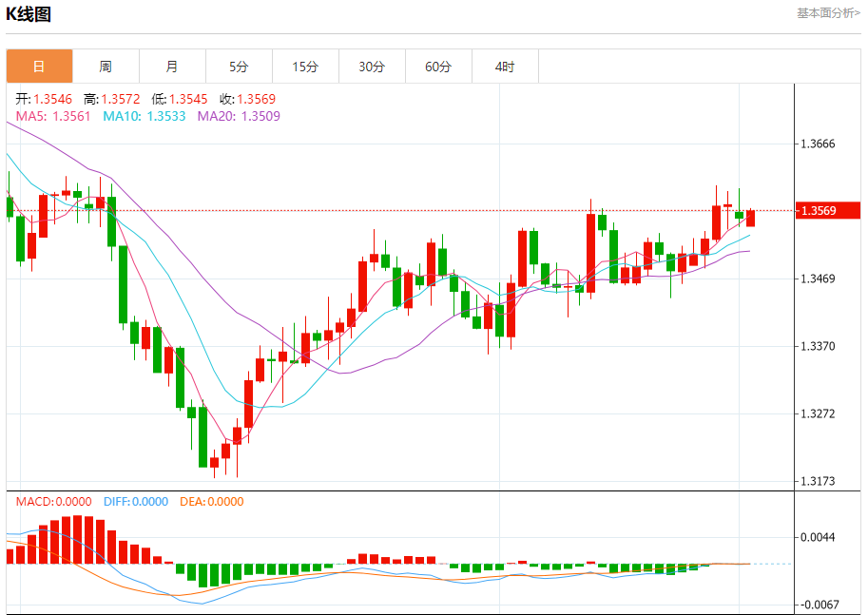This screenshot has height=615, width=868.
Task: Select the 日 daily timeframe tab
Action: (39, 67)
